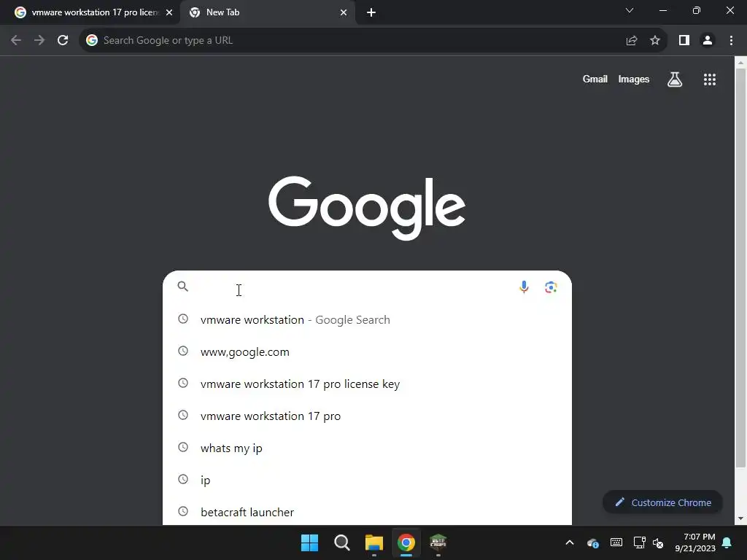Open a new tab with plus button
The image size is (747, 560).
pyautogui.click(x=371, y=12)
